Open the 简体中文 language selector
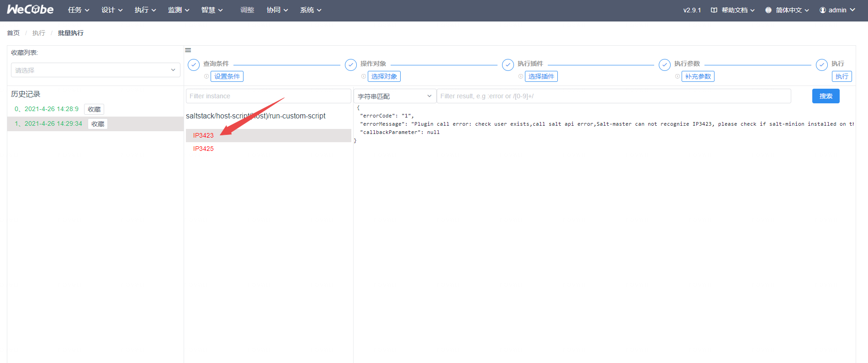Viewport: 868px width, 363px height. pyautogui.click(x=787, y=10)
